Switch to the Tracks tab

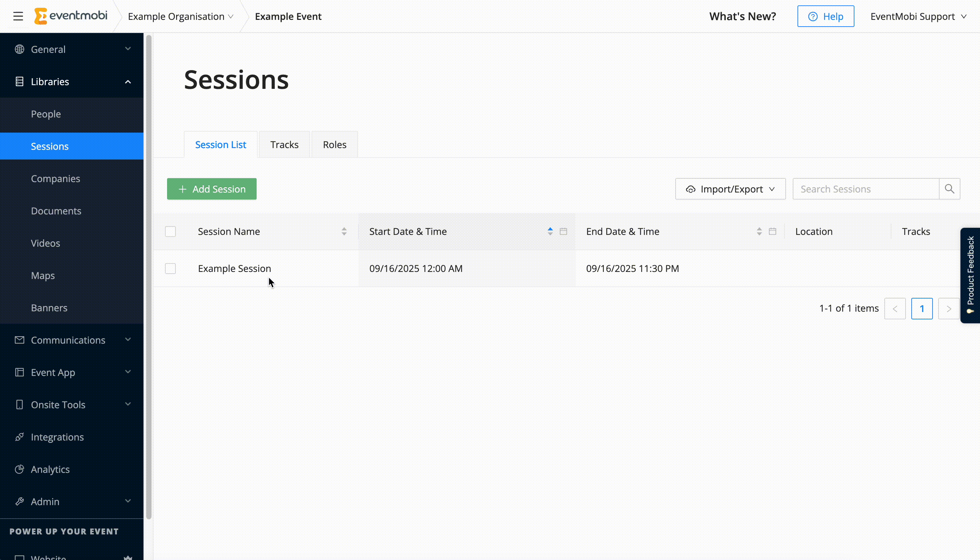(x=284, y=145)
